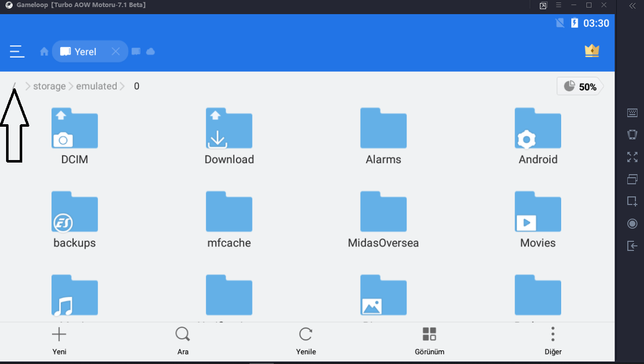The image size is (644, 364).
Task: Open multi-window icon in Gameloop sidebar
Action: [x=632, y=179]
